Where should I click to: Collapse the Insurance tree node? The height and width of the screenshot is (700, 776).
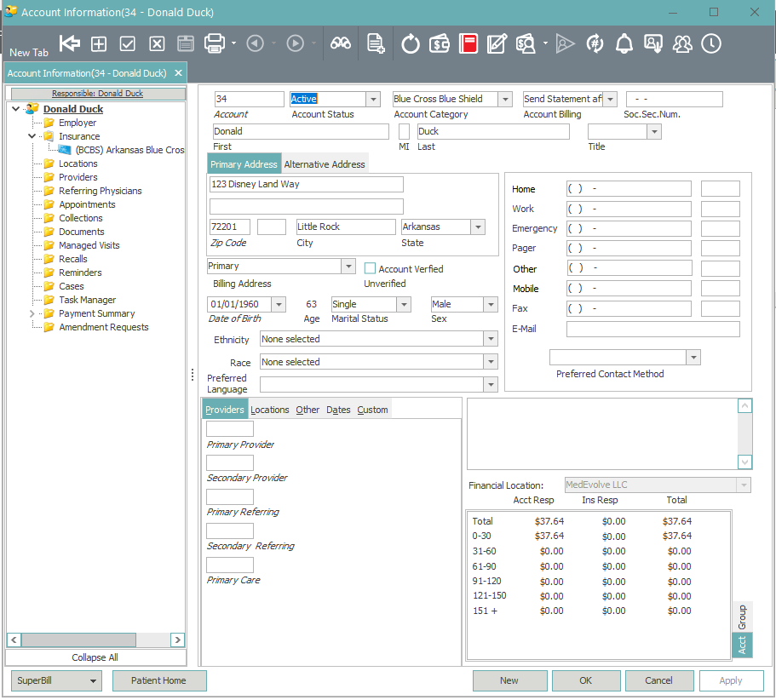[32, 136]
